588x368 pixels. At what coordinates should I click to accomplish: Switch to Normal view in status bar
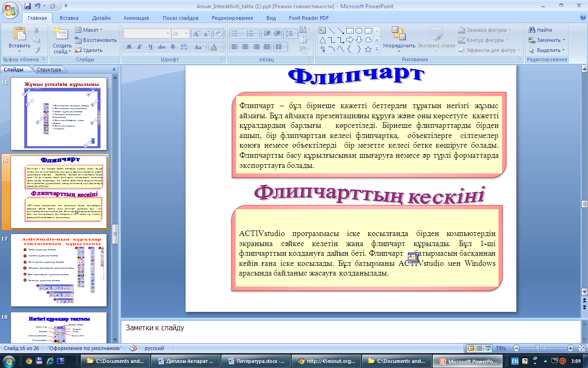pos(470,348)
